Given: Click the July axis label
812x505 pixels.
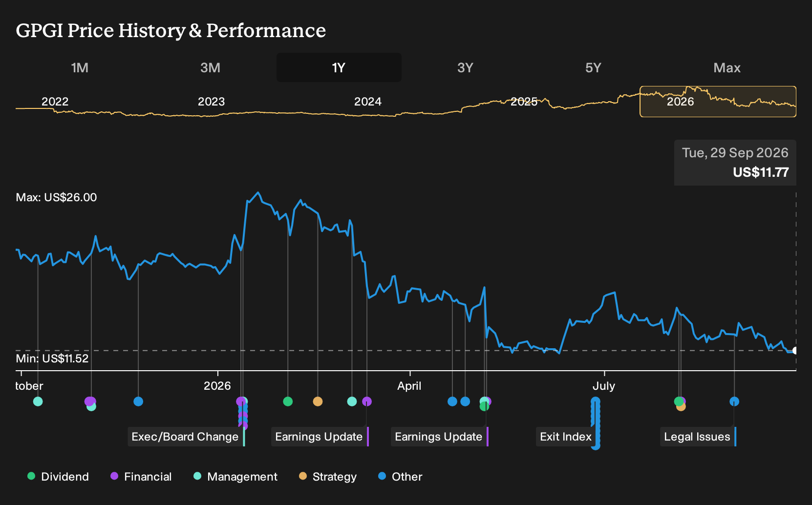Looking at the screenshot, I should point(604,386).
